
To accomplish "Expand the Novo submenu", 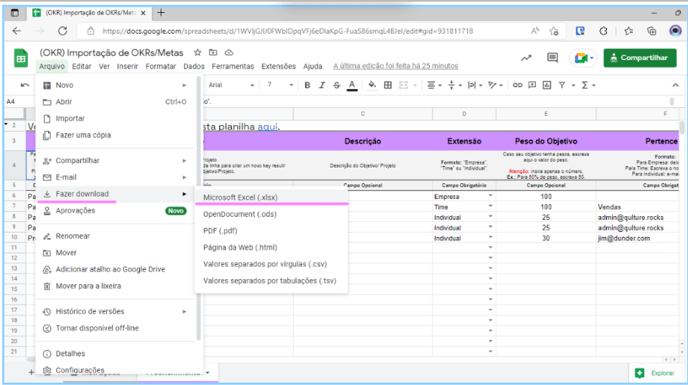I will point(115,85).
